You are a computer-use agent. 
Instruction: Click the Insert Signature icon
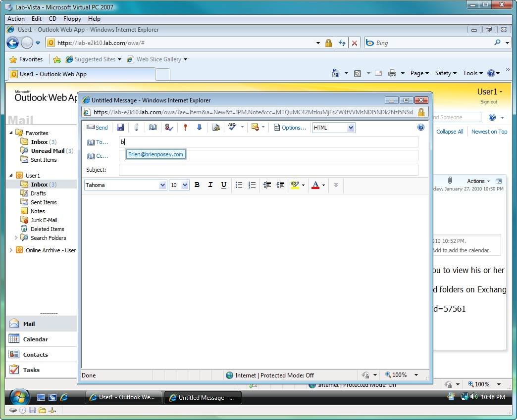coord(216,128)
